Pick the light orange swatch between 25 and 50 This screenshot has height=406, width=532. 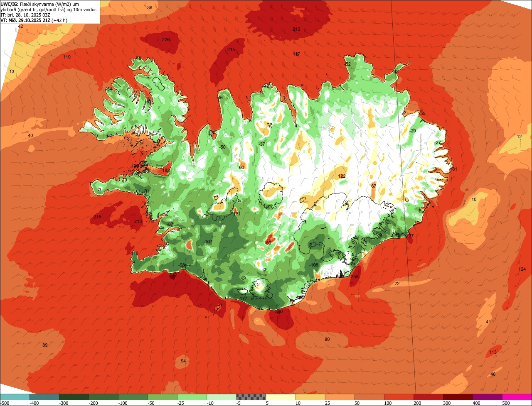pyautogui.click(x=340, y=397)
